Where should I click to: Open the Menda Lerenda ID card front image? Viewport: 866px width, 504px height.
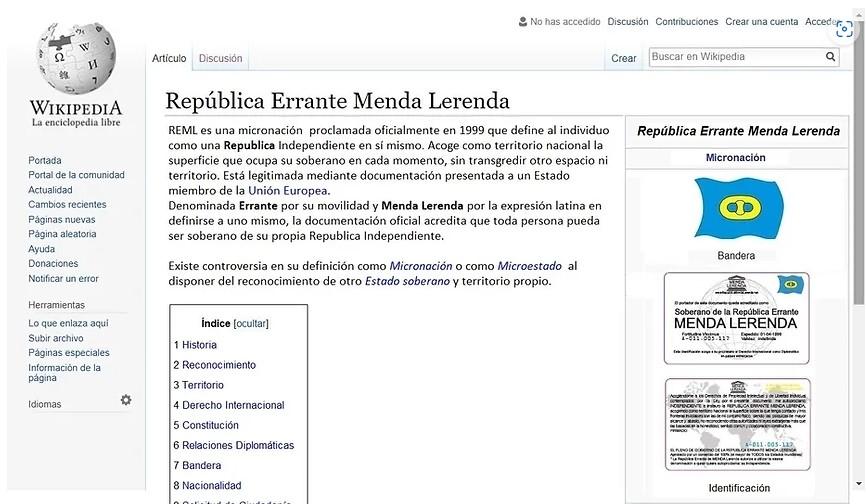point(736,318)
